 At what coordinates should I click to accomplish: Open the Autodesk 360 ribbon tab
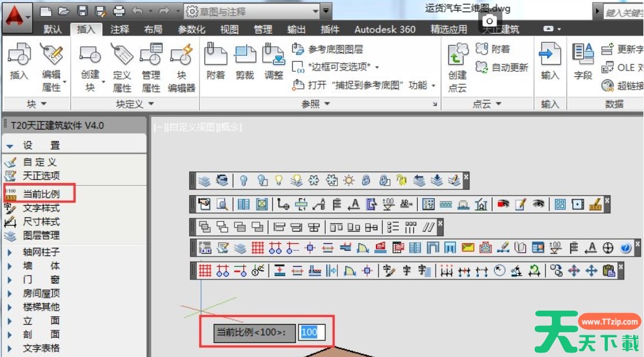click(385, 29)
